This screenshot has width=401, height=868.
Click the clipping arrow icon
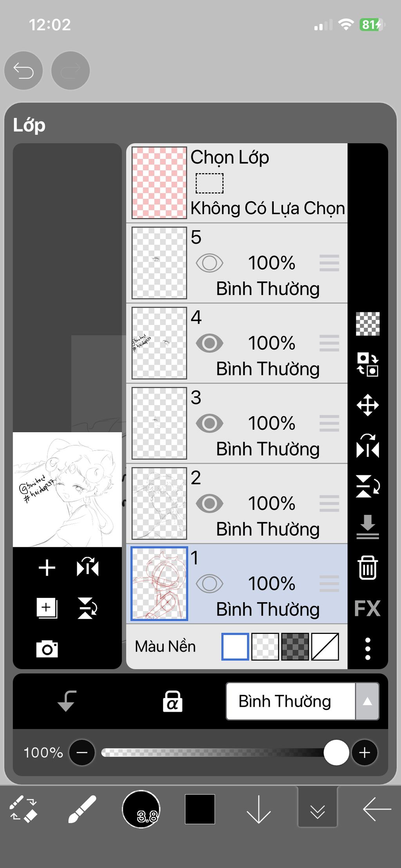tap(67, 701)
